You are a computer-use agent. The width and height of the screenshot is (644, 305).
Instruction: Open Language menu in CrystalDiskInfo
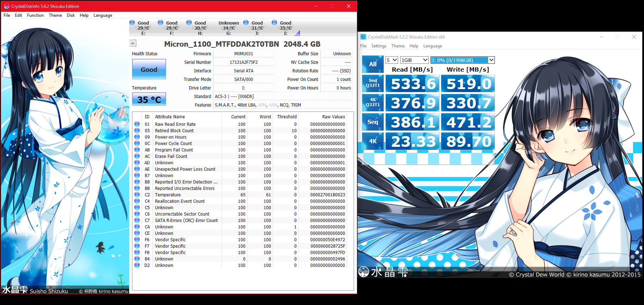(x=103, y=15)
